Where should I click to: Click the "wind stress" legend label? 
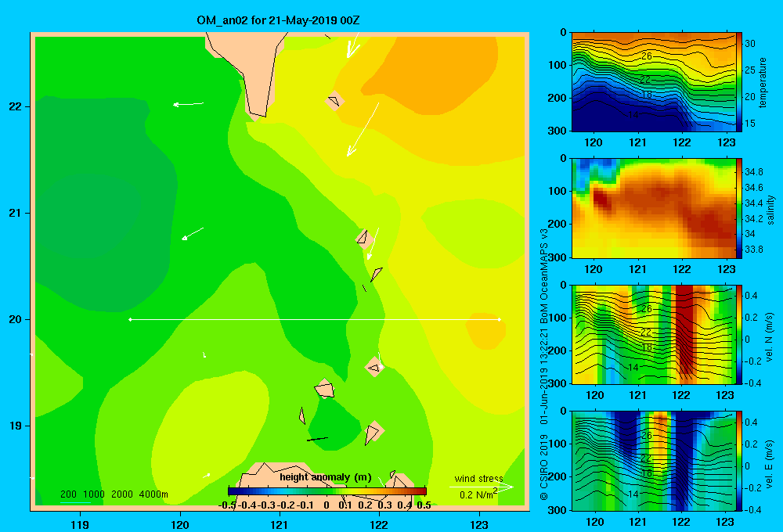click(x=478, y=478)
